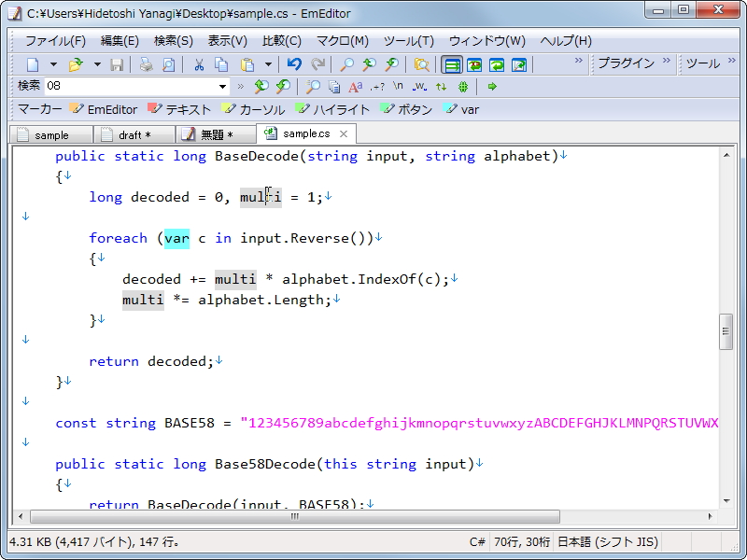Open the New file dropdown arrow
This screenshot has width=747, height=560.
53,64
